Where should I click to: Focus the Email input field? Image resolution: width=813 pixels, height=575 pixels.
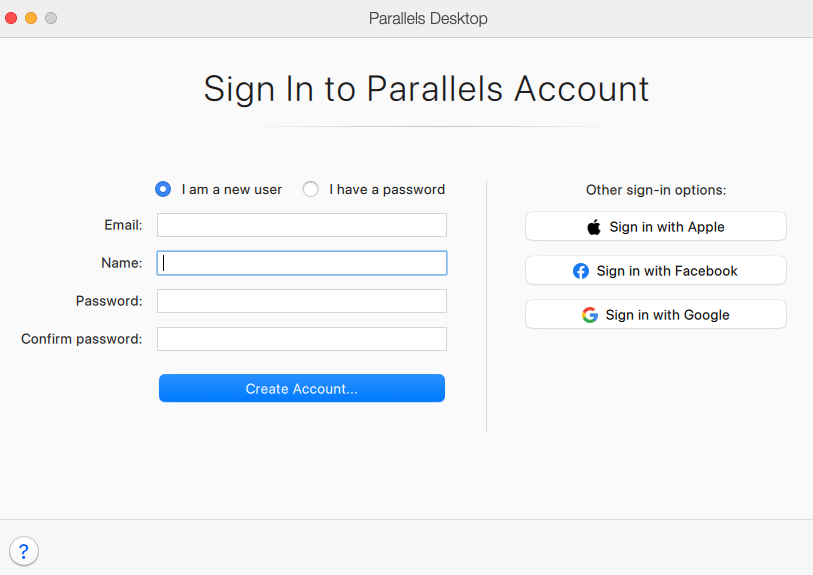coord(301,225)
